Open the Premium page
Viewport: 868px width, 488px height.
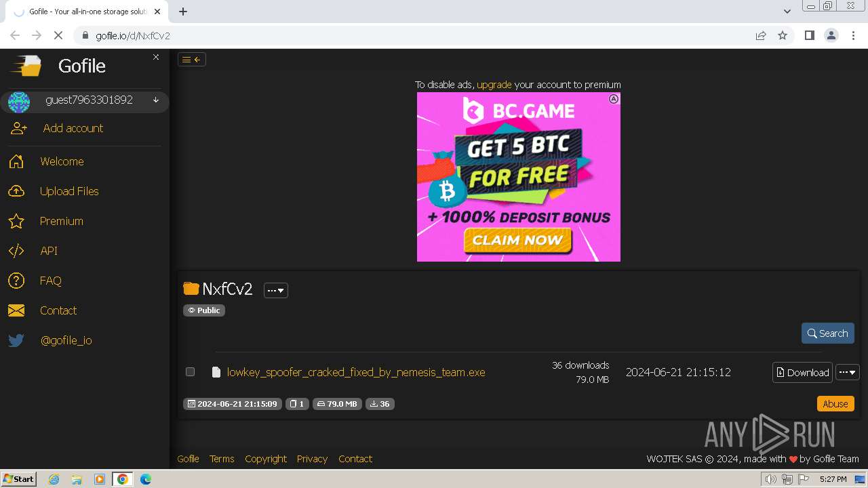click(62, 221)
